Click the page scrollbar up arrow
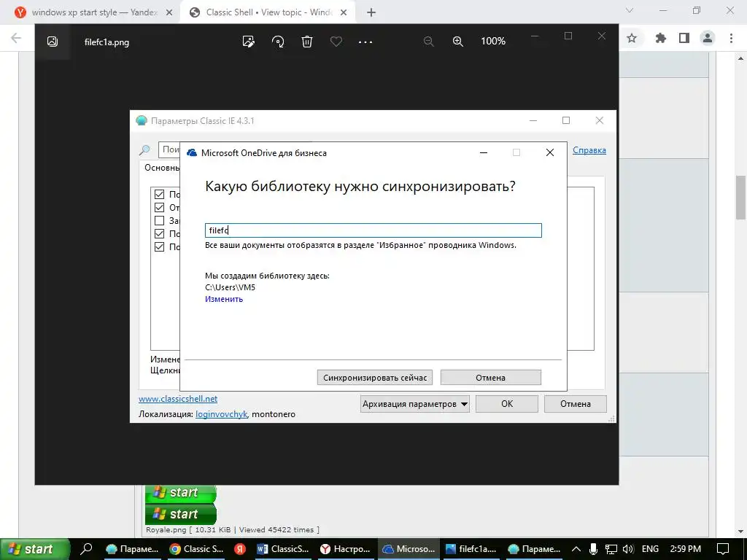This screenshot has height=560, width=747. pos(741,58)
